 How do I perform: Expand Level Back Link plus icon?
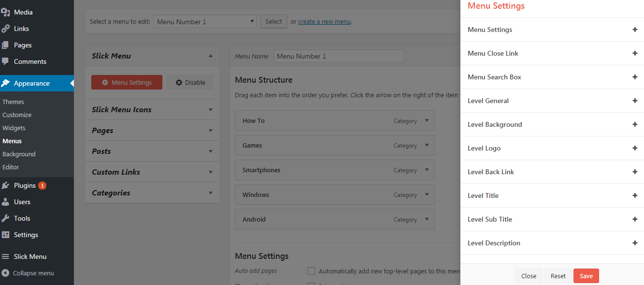pyautogui.click(x=635, y=172)
